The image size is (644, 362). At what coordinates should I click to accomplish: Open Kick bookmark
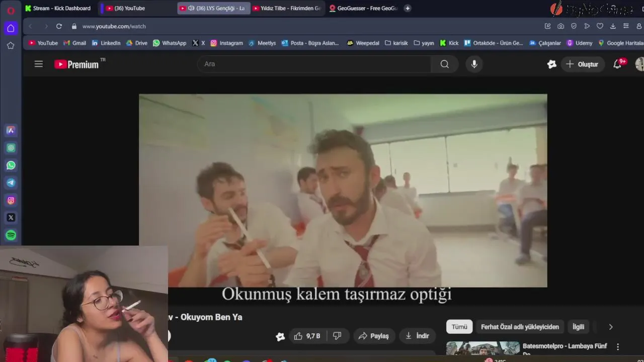pos(449,43)
